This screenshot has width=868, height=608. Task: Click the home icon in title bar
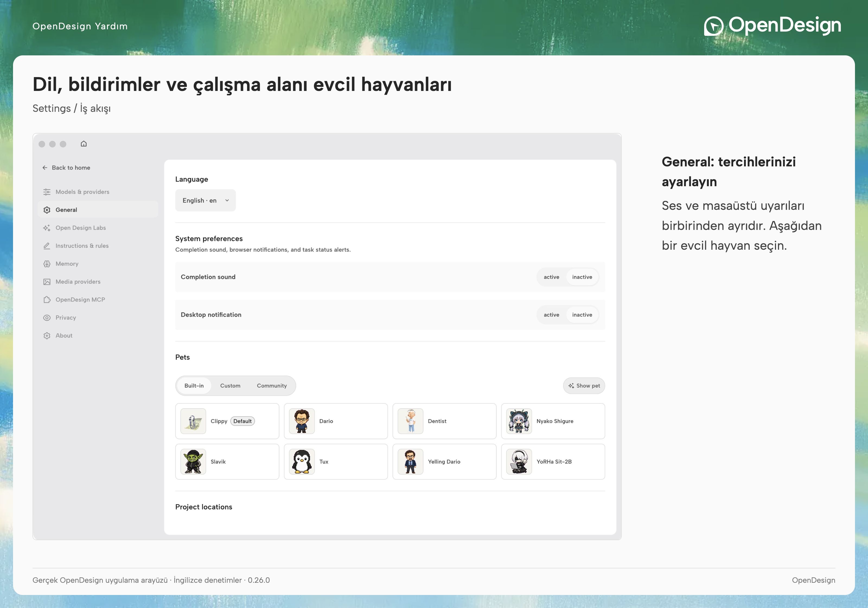[x=84, y=144]
